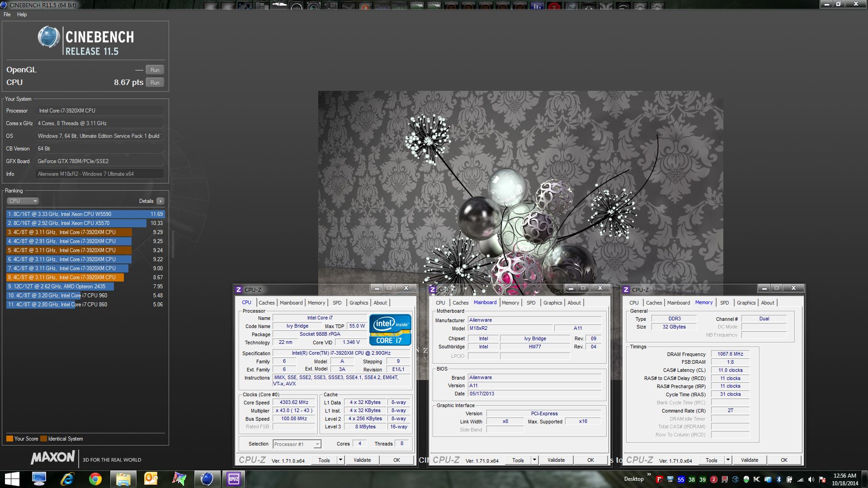The width and height of the screenshot is (868, 488).
Task: Open the computer monitor taskbar icon
Action: tap(39, 479)
